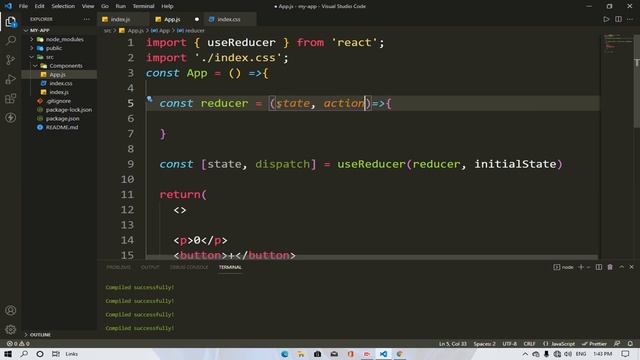Open Windows Start menu
Viewport: 640px width, 360px height.
click(8, 354)
